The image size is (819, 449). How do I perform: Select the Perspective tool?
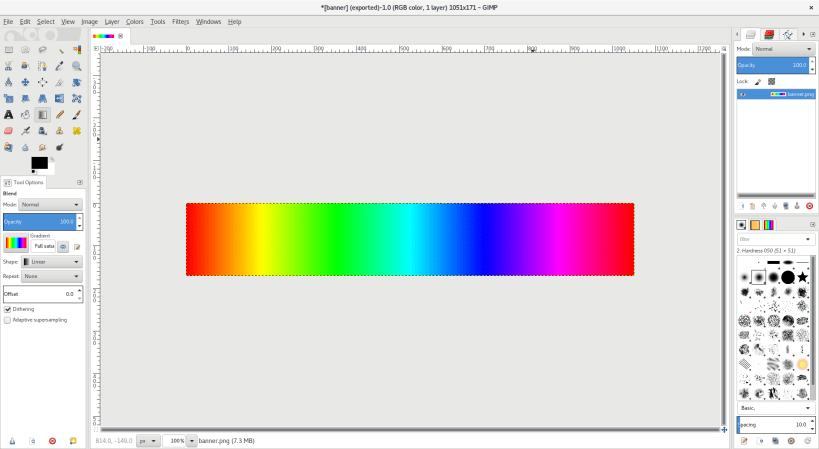coord(42,99)
